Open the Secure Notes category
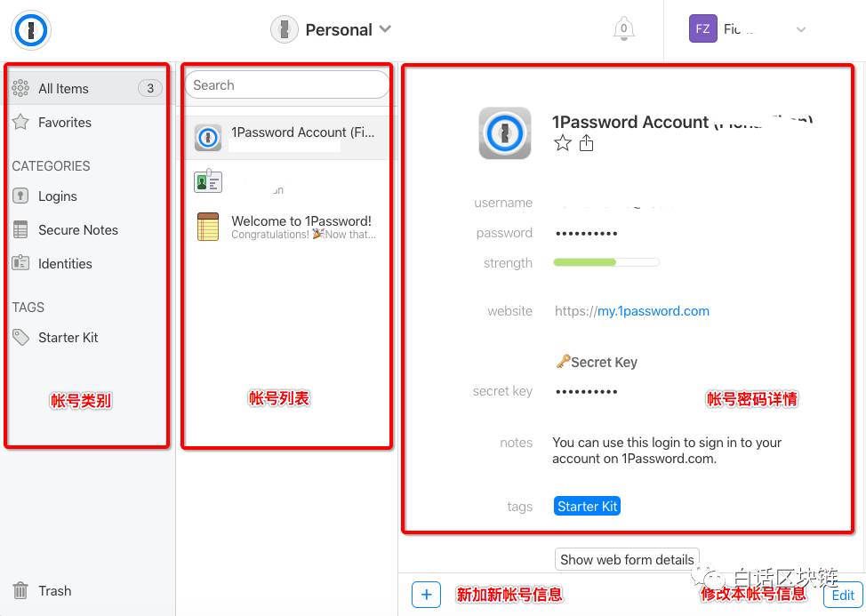Viewport: 866px width, 616px height. tap(78, 229)
